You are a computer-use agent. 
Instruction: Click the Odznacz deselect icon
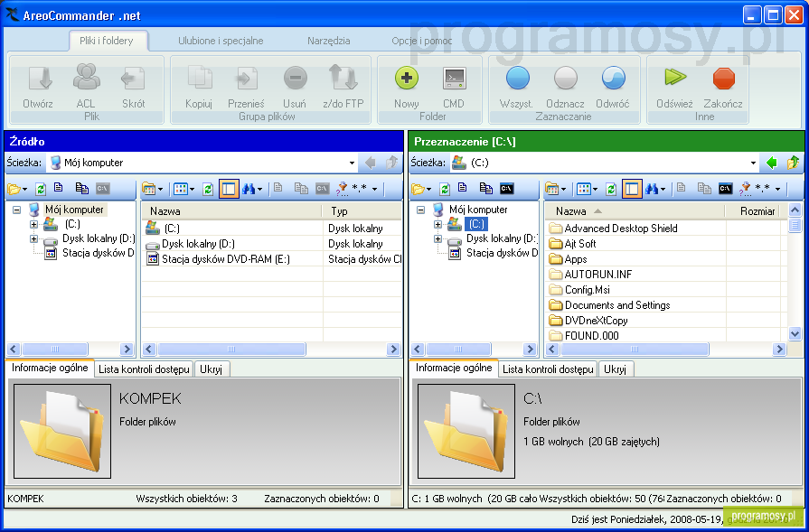pyautogui.click(x=566, y=79)
